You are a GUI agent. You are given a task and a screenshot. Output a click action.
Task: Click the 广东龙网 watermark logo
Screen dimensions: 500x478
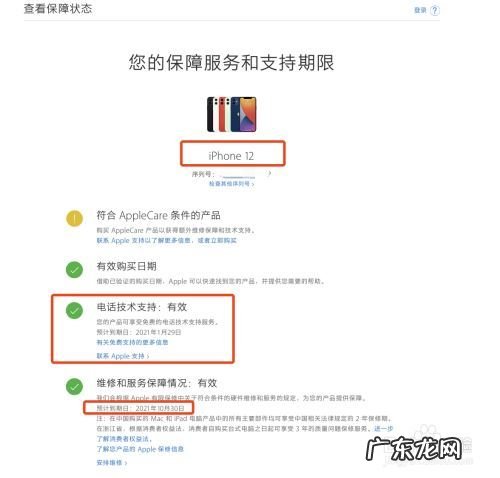point(414,449)
